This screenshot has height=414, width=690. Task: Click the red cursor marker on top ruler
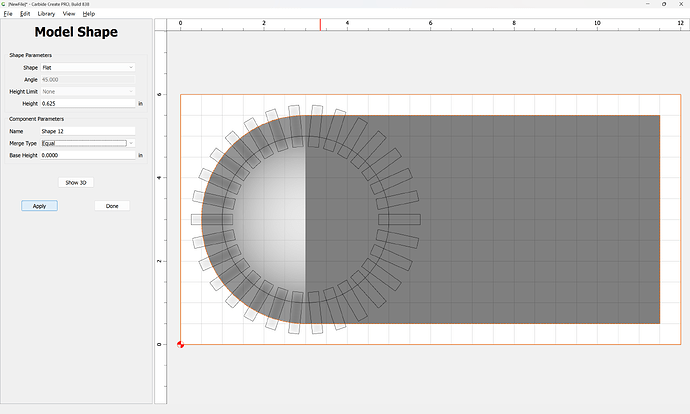click(320, 23)
